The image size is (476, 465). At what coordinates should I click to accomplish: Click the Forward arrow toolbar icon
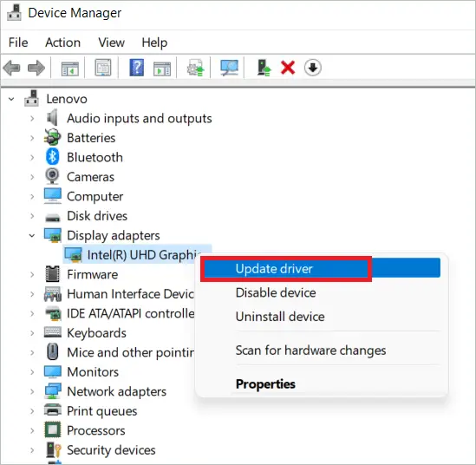tap(36, 68)
